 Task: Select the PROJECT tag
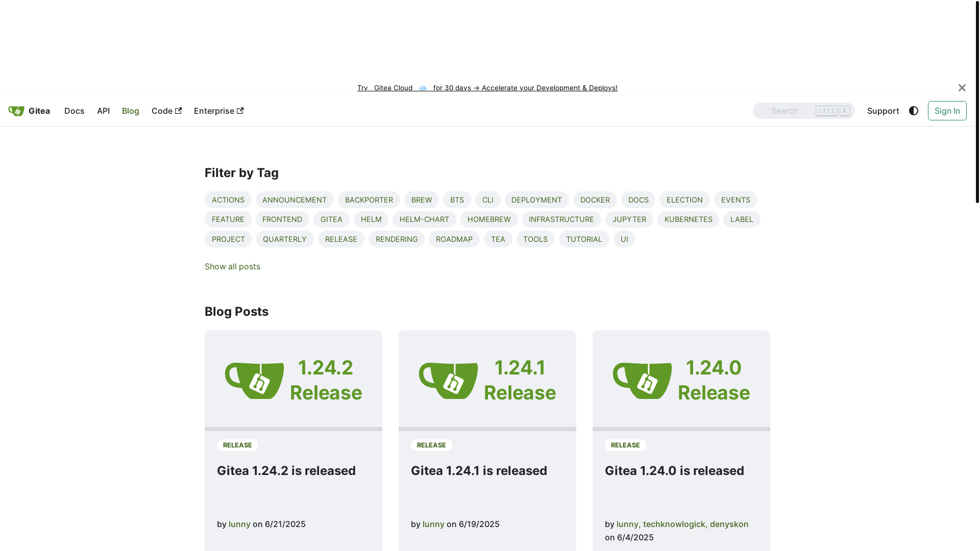[228, 239]
